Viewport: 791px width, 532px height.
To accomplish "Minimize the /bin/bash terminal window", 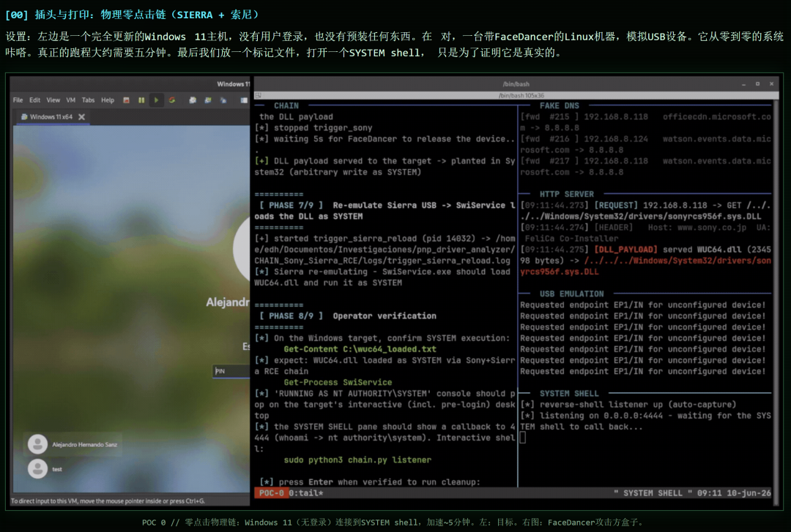I will (x=743, y=84).
